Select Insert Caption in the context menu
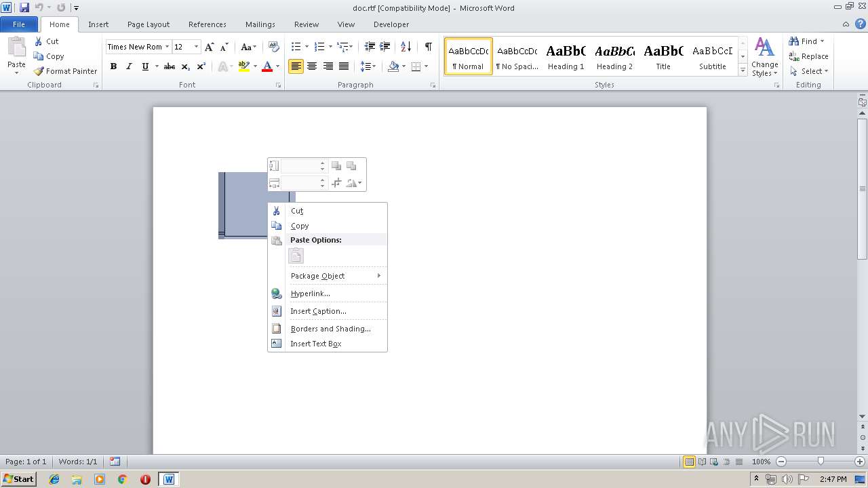This screenshot has width=868, height=488. 328,311
